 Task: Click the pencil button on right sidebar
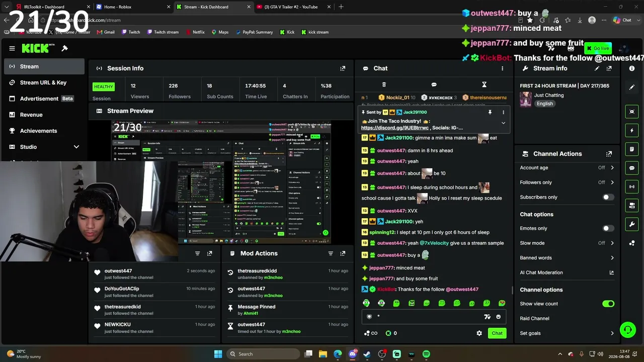coord(632,87)
